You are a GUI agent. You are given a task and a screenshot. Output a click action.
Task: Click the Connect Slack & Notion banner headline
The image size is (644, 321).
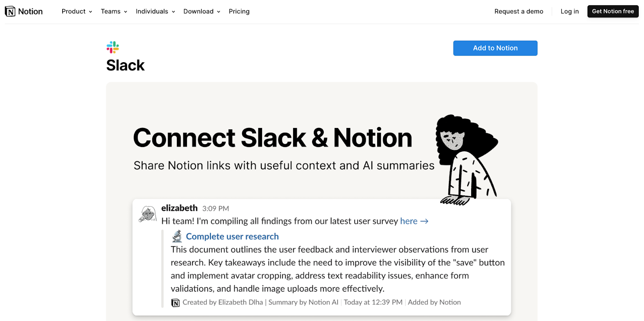(x=273, y=138)
